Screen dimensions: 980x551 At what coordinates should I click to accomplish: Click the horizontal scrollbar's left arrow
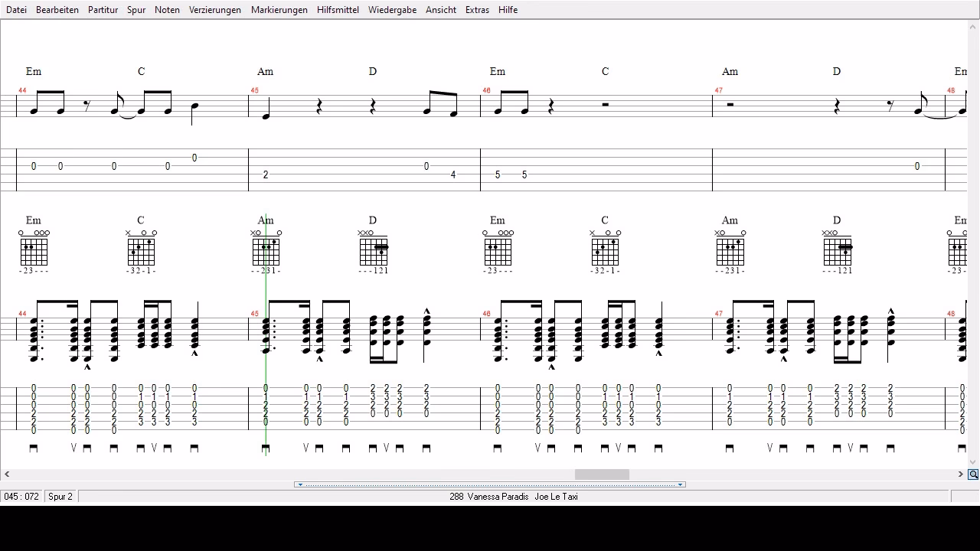click(7, 474)
